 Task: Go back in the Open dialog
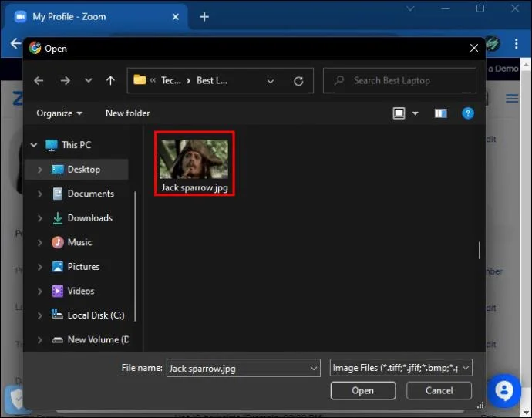click(39, 81)
